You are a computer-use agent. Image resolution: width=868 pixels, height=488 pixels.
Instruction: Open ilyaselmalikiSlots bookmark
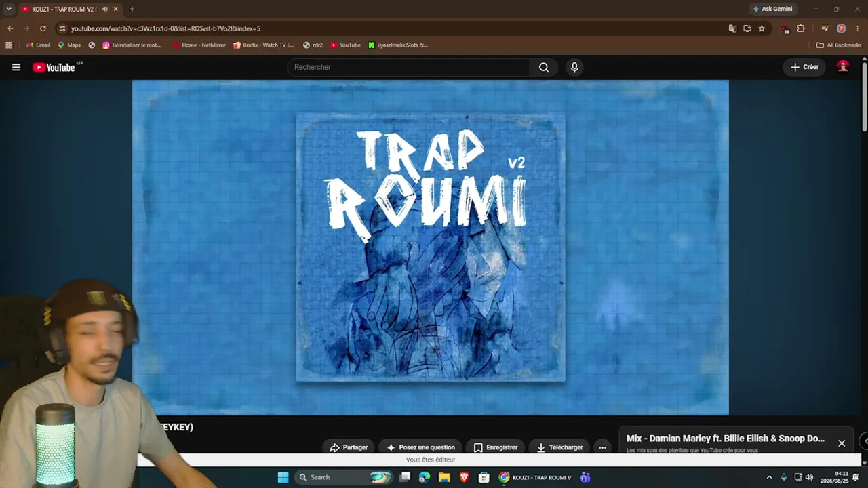398,45
